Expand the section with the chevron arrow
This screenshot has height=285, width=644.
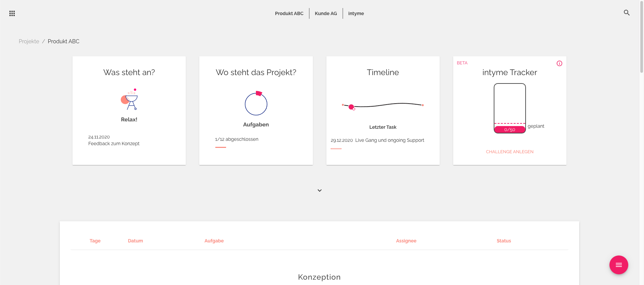(320, 190)
